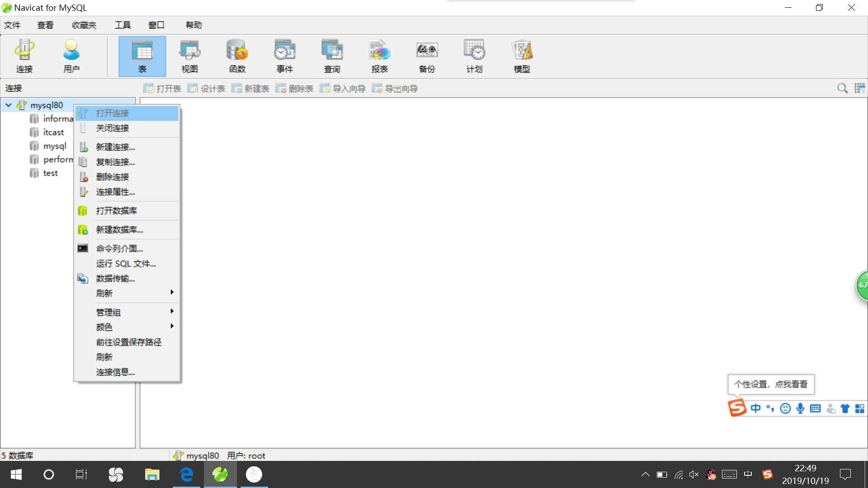The width and height of the screenshot is (868, 488).
Task: Open Microsoft Edge from taskbar
Action: pos(186,474)
